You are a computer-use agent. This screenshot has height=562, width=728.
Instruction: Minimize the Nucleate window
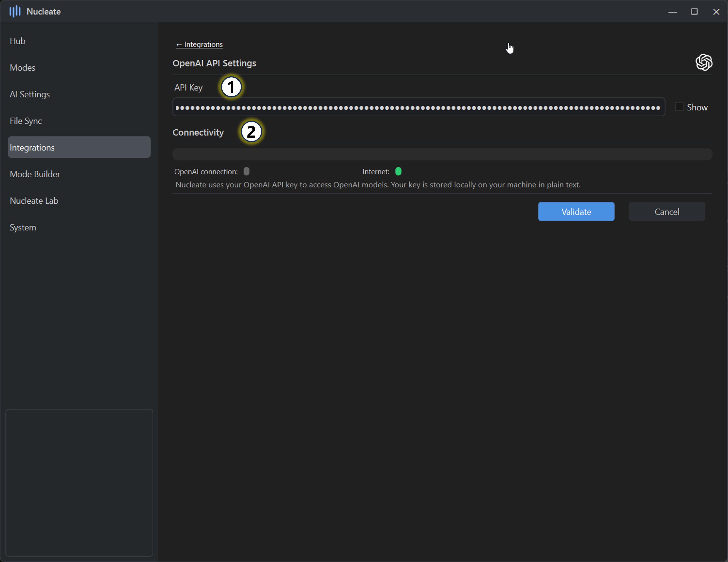coord(673,12)
